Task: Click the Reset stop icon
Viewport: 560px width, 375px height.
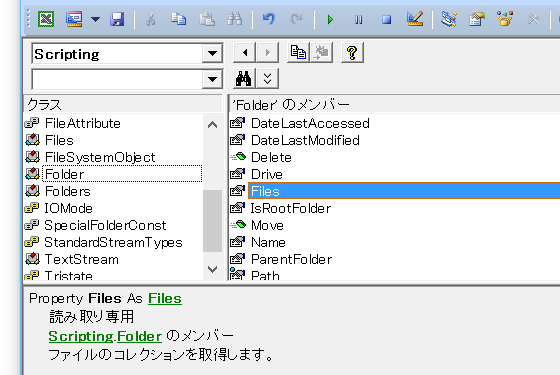Action: click(386, 19)
